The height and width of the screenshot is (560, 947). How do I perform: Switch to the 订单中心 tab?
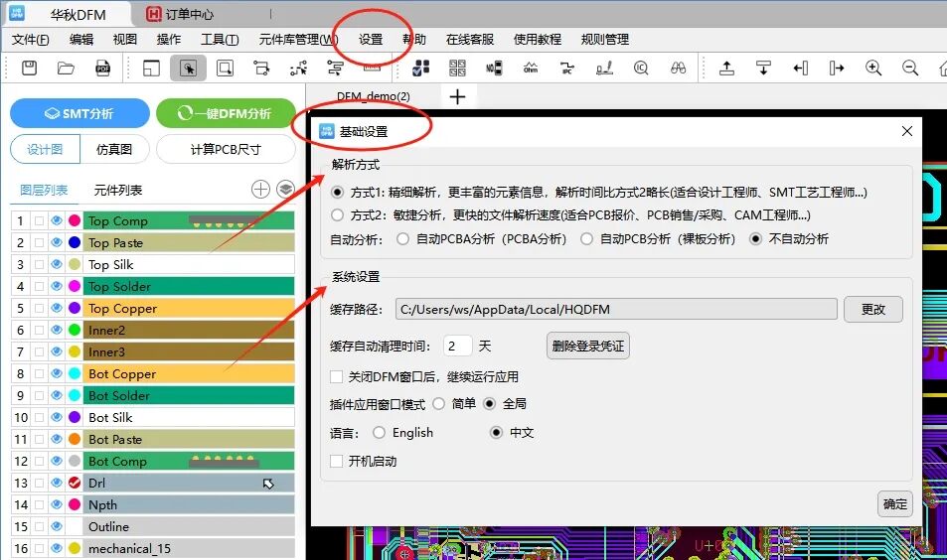click(180, 14)
